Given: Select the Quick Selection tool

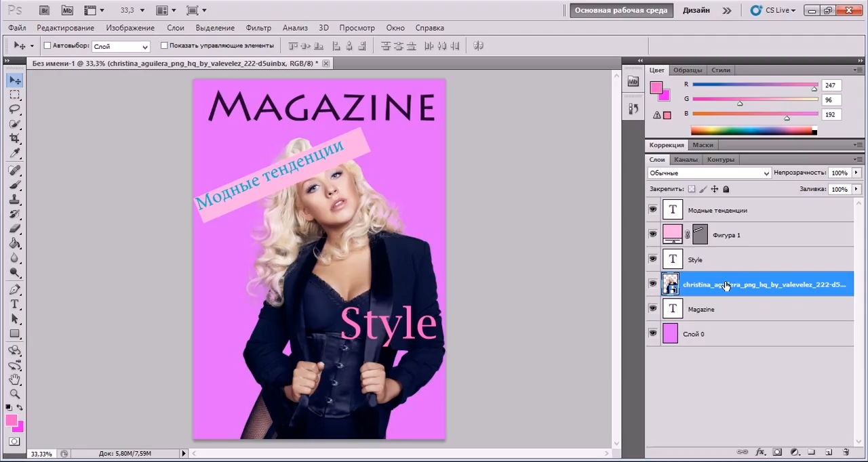Looking at the screenshot, I should 14,124.
